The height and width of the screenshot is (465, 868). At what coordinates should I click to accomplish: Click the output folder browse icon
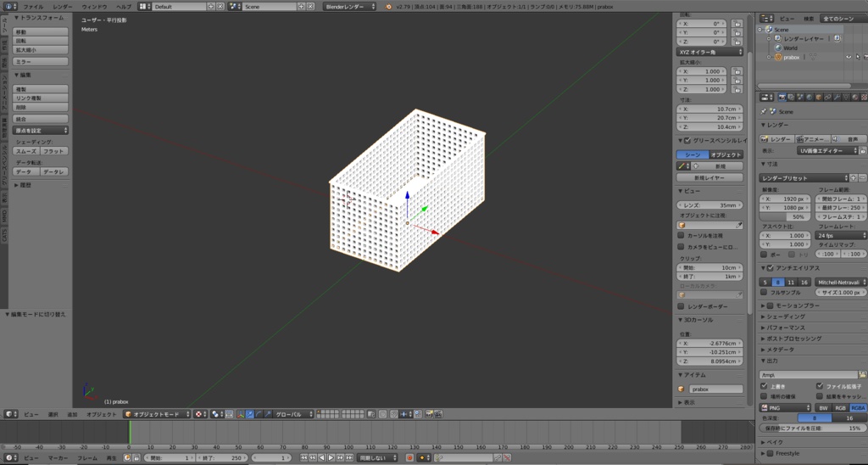click(862, 374)
